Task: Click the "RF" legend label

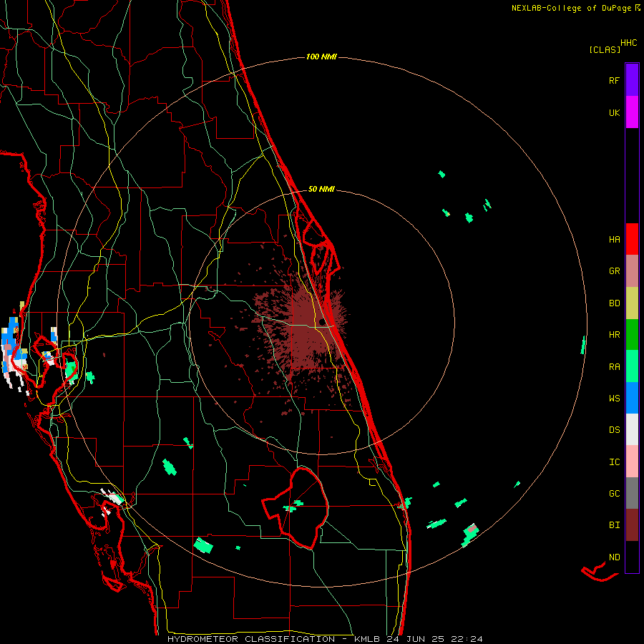Action: coord(614,80)
